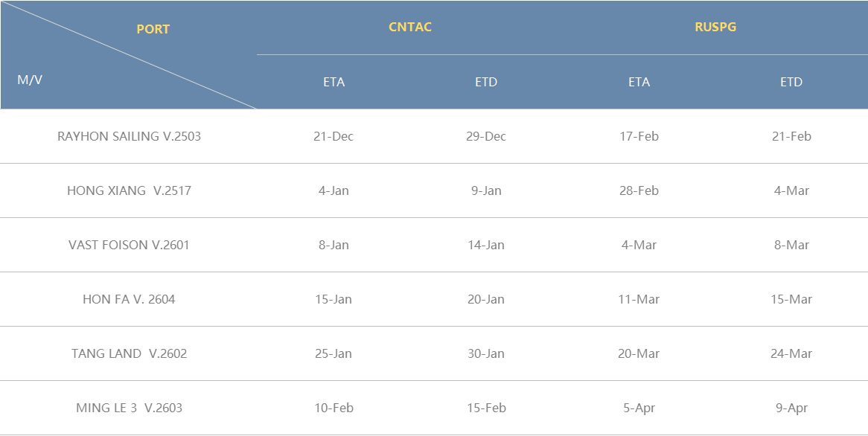The height and width of the screenshot is (436, 868).
Task: Click the 21-Dec arrival date cell
Action: (x=334, y=136)
